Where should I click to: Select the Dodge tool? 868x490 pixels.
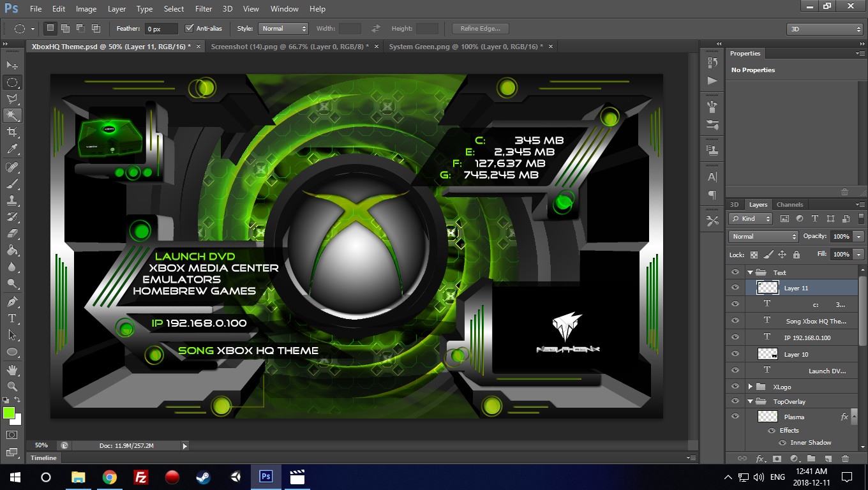12,283
